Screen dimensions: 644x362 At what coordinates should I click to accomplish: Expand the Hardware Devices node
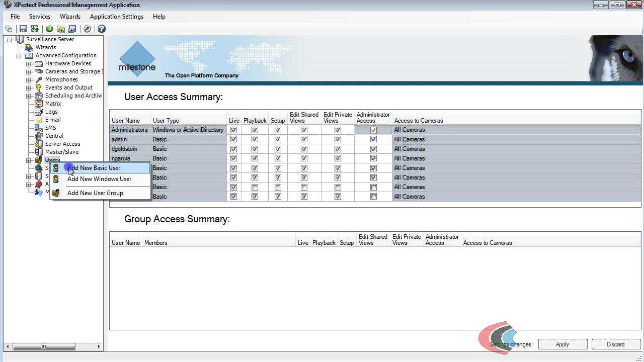pyautogui.click(x=29, y=64)
